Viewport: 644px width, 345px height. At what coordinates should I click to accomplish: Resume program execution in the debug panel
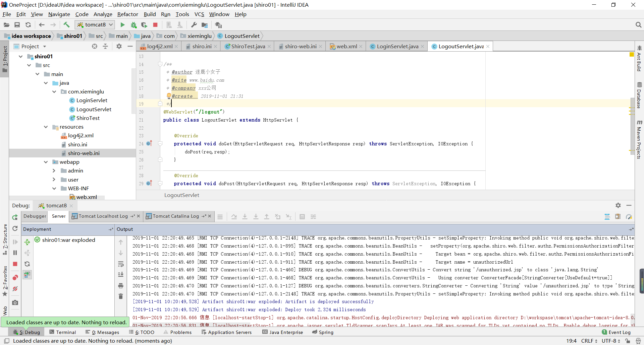coord(15,242)
